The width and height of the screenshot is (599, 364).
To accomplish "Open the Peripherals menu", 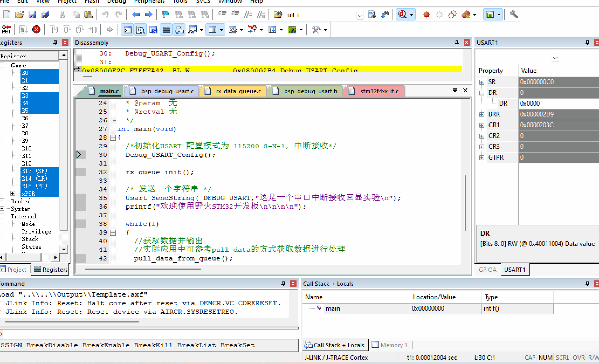I will (x=149, y=1).
